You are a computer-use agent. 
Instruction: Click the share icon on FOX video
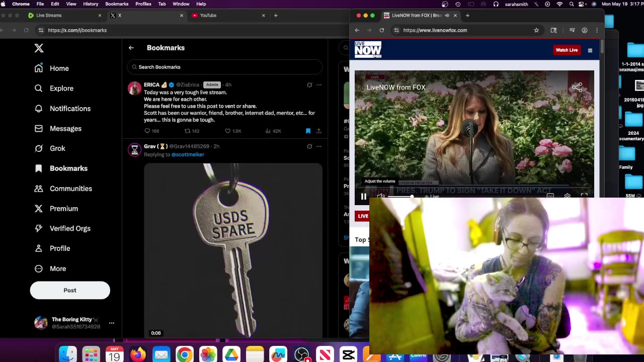[577, 87]
